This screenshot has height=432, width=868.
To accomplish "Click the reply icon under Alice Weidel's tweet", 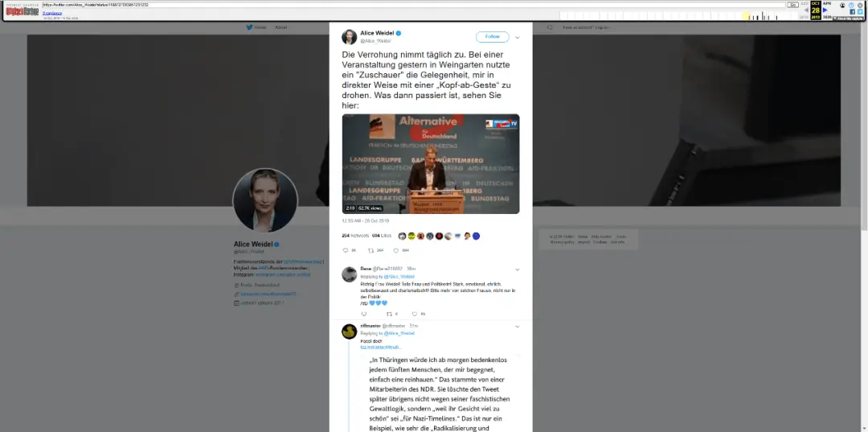I will 346,250.
